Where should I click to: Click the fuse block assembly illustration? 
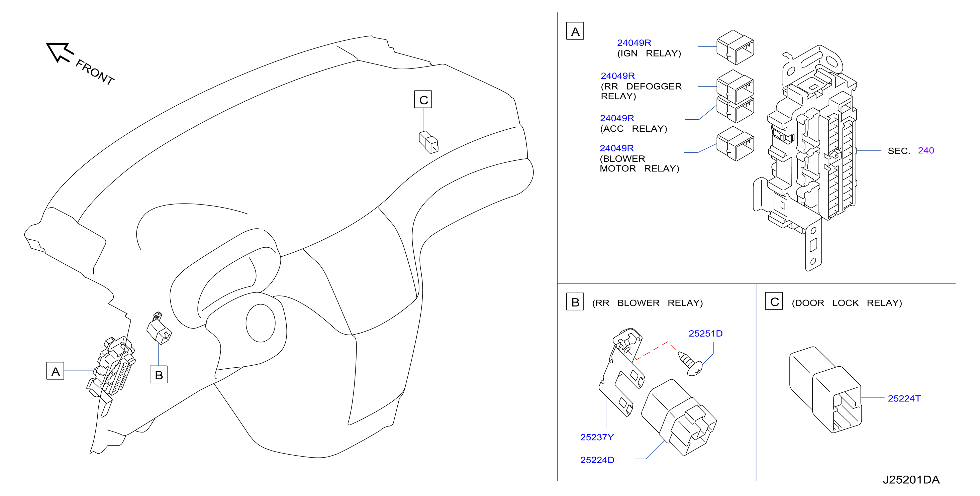point(805,158)
